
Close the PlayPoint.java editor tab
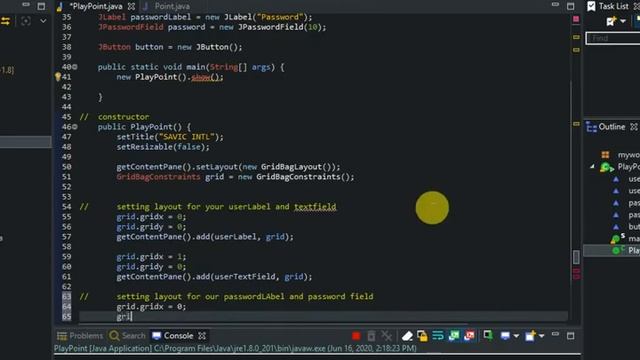coord(131,6)
